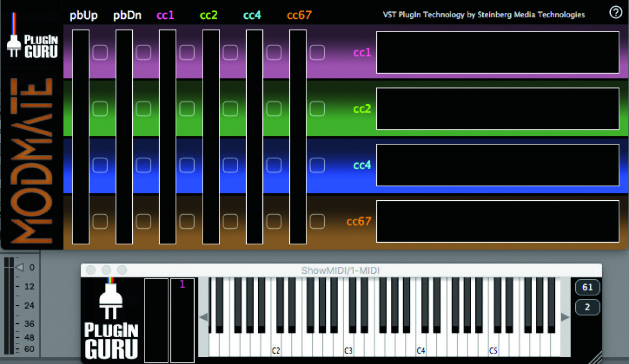Screen dimensions: 629x364
Task: Click the 2 button in ShowMIDI
Action: pyautogui.click(x=587, y=307)
